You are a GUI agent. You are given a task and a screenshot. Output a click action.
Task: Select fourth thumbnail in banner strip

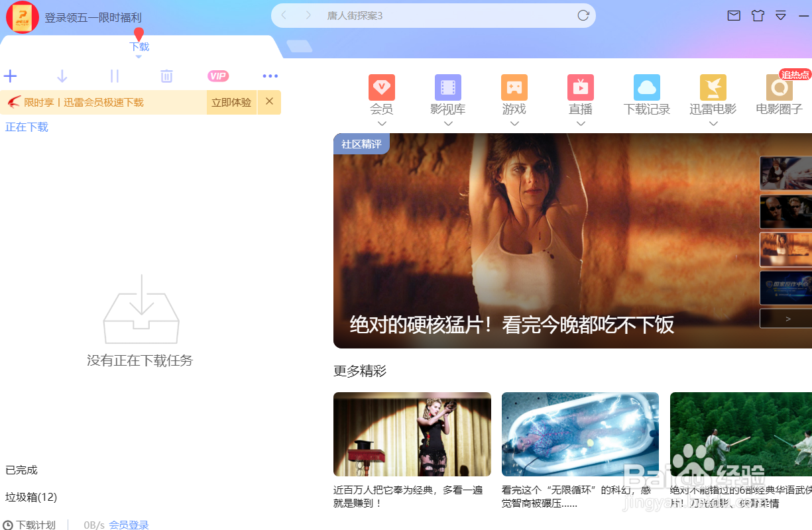[x=785, y=288]
